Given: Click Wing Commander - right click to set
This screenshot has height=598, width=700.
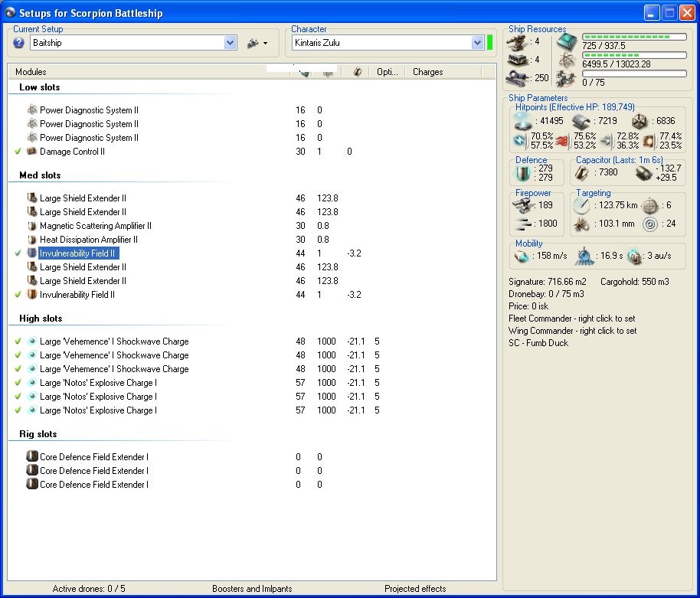Looking at the screenshot, I should 572,331.
